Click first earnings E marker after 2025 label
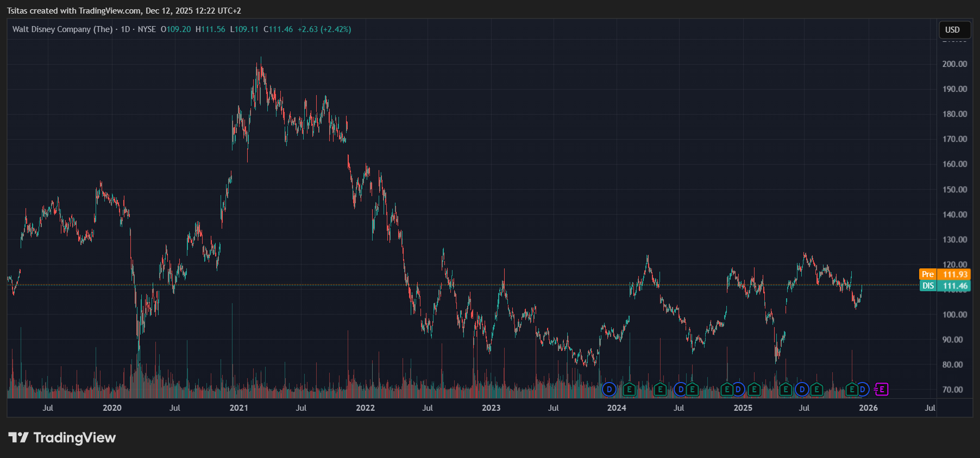This screenshot has height=458, width=980. click(x=753, y=389)
